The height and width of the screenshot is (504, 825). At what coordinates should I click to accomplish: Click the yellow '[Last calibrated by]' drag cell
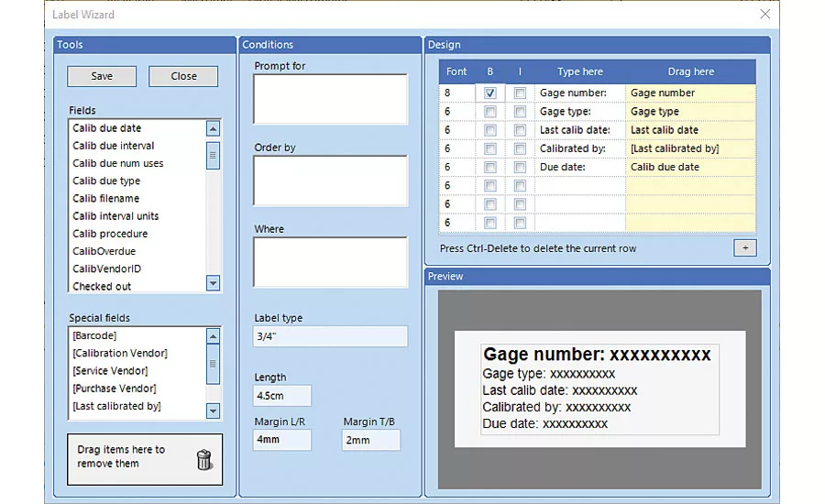pyautogui.click(x=690, y=148)
